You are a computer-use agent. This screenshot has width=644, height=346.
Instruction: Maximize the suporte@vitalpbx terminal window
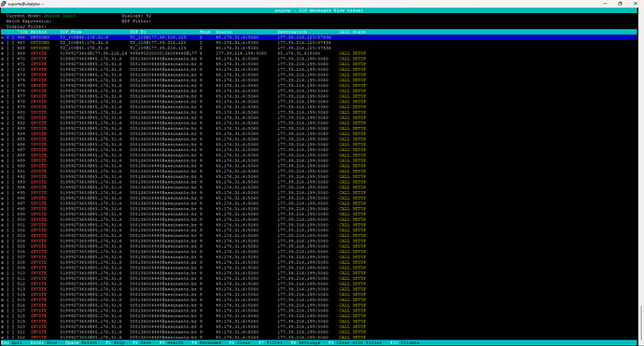point(620,4)
